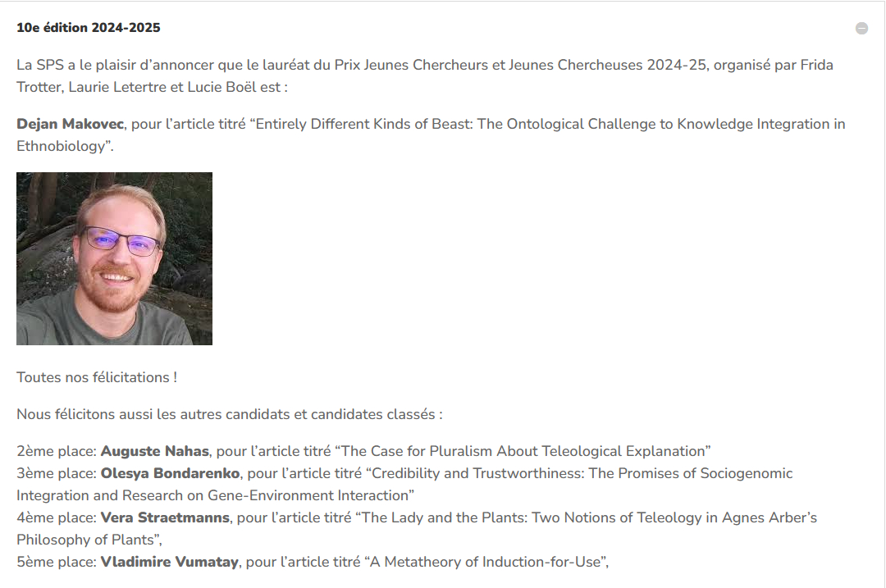Screen dimensions: 886x588
Task: Click on the name Olesya Bondarenko
Action: tap(170, 473)
